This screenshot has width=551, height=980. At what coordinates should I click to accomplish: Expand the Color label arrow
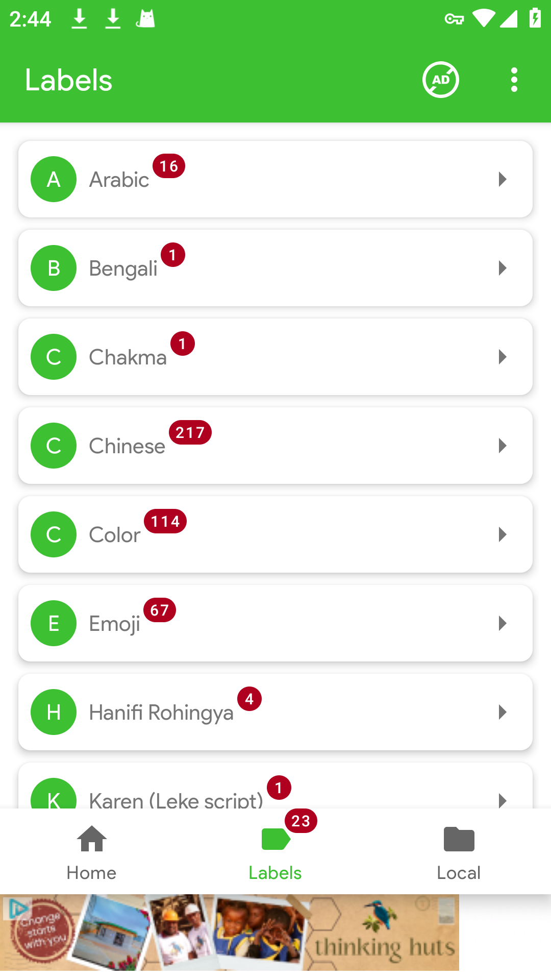[x=503, y=534]
